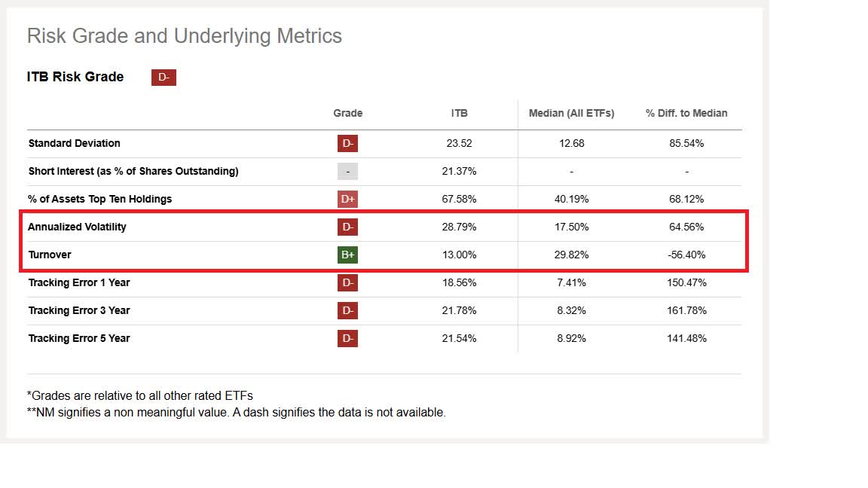Click the Annualized Volatility D- grade badge
Image resolution: width=868 pixels, height=488 pixels.
347,227
